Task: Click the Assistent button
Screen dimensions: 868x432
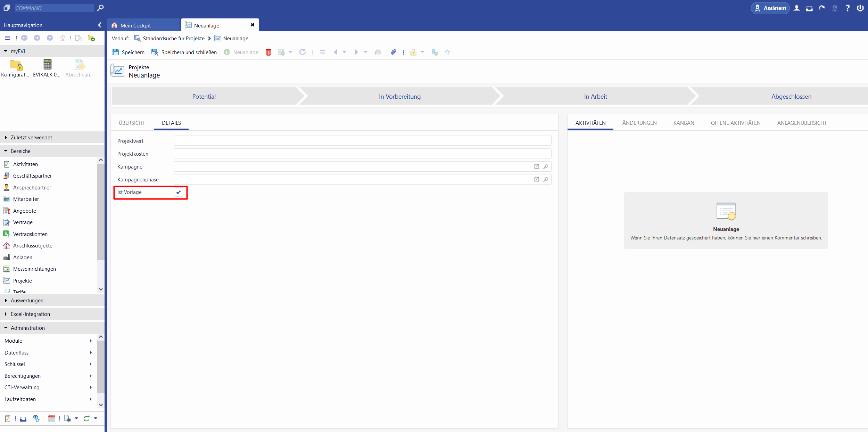Action: click(770, 8)
